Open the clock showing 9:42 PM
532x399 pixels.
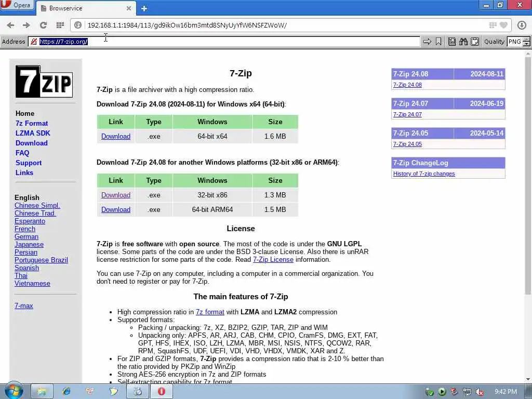point(506,392)
